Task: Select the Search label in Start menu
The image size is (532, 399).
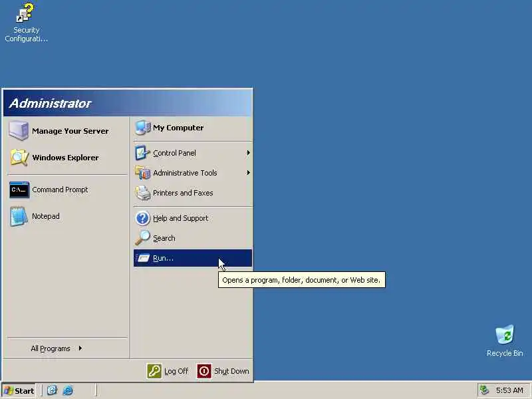Action: [x=164, y=238]
